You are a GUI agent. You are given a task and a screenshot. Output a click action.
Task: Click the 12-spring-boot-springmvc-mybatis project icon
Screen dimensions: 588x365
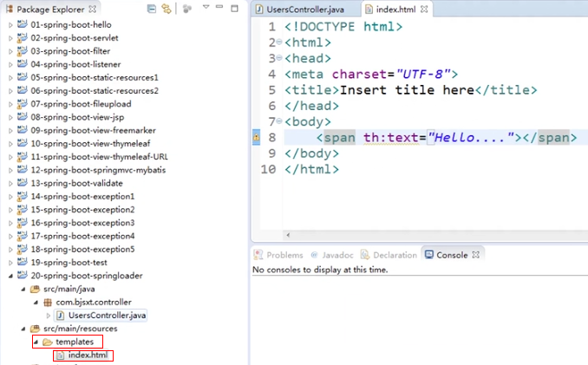tap(23, 169)
